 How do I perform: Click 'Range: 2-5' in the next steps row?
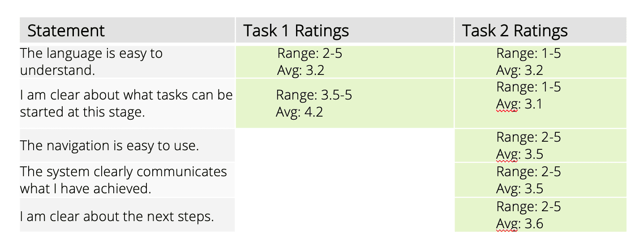point(528,206)
